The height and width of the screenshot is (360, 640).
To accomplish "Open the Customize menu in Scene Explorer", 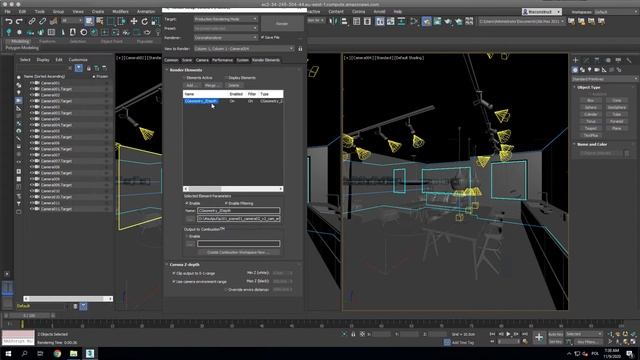I will [x=78, y=60].
